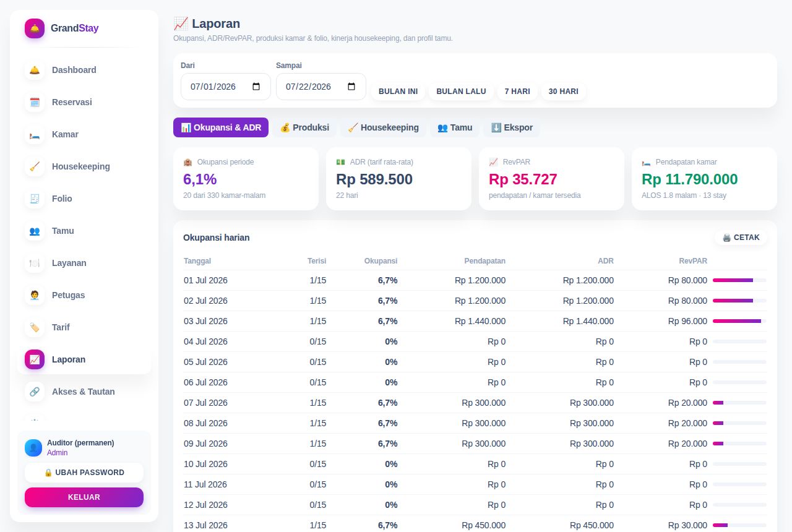Image resolution: width=792 pixels, height=532 pixels.
Task: Click UBAH PASSWORD button
Action: 84,473
